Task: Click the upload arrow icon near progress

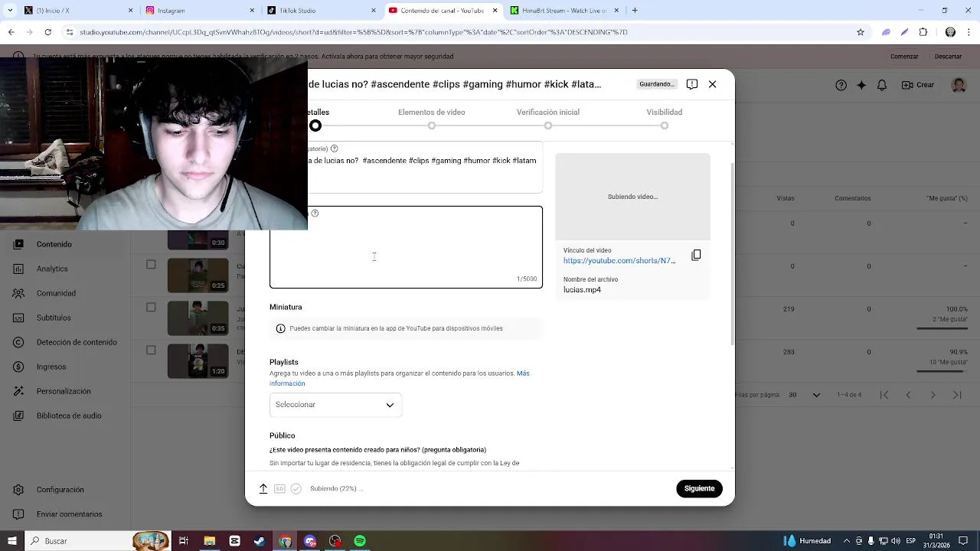Action: pyautogui.click(x=263, y=488)
